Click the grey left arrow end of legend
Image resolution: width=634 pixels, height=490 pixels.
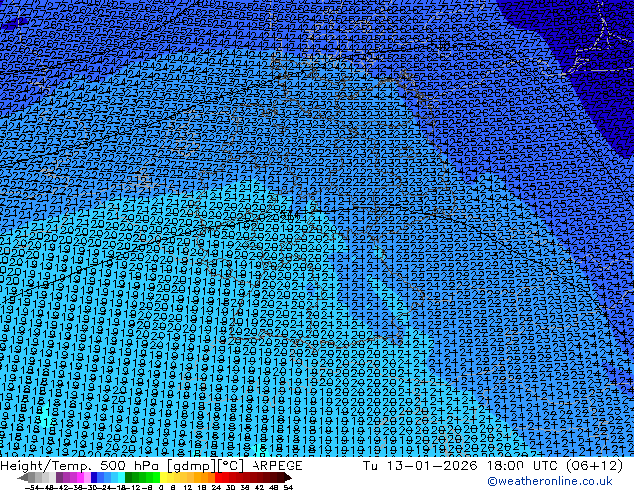pos(23,478)
